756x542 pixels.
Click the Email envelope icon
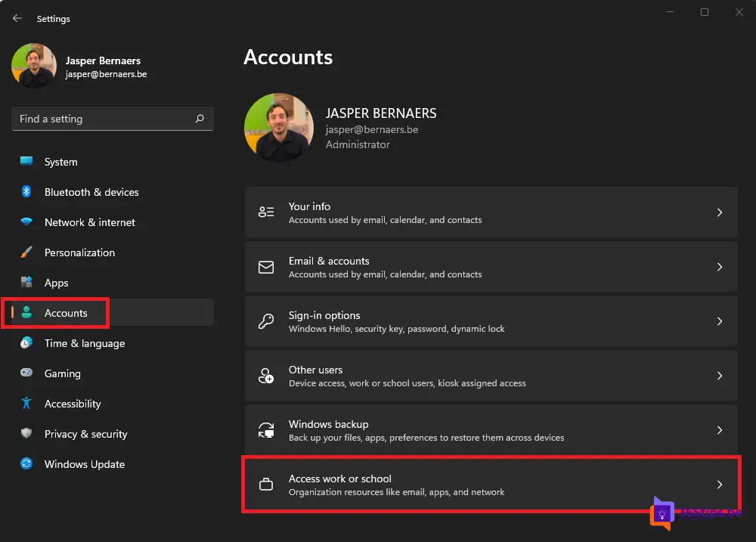pyautogui.click(x=266, y=267)
